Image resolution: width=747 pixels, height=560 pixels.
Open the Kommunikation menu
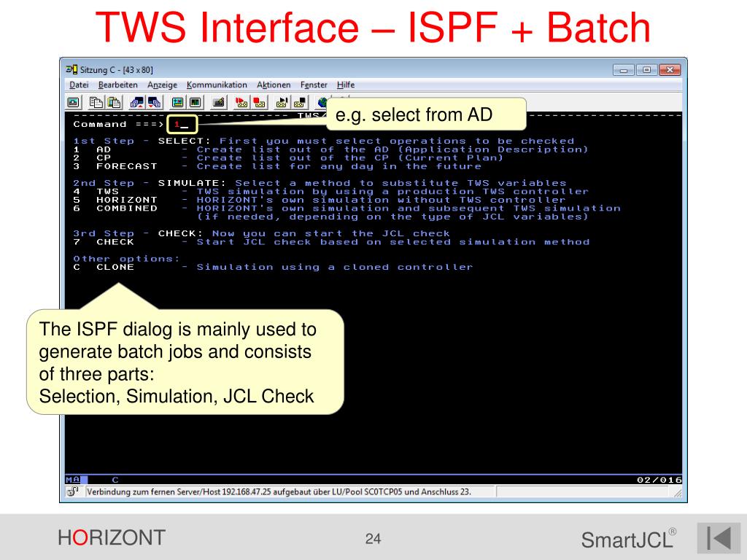(217, 85)
